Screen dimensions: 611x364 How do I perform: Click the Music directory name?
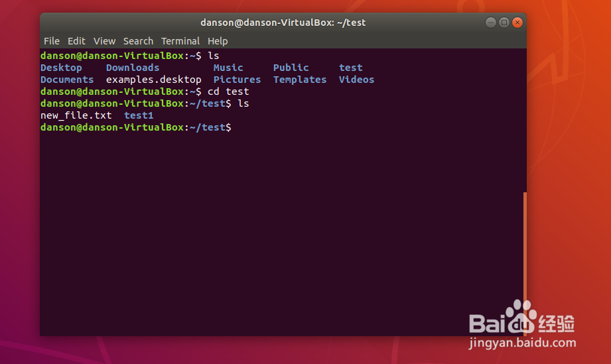[x=228, y=68]
